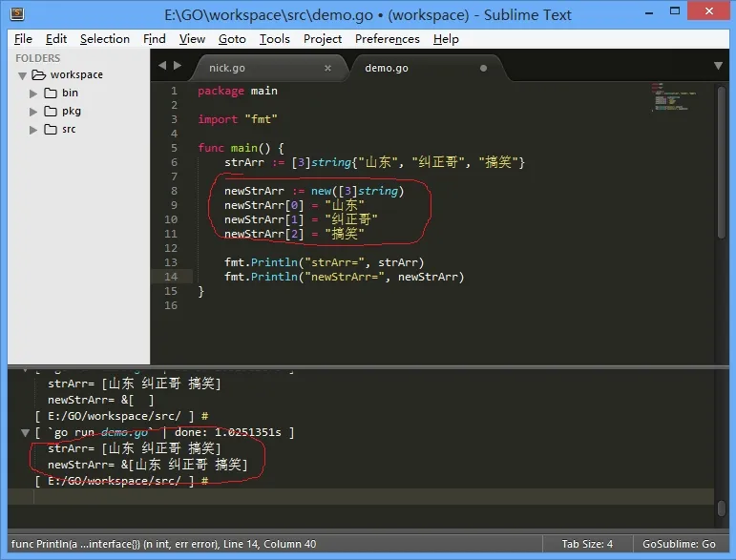
Task: Click the 'done: 1.0251351s' output text
Action: click(x=228, y=432)
